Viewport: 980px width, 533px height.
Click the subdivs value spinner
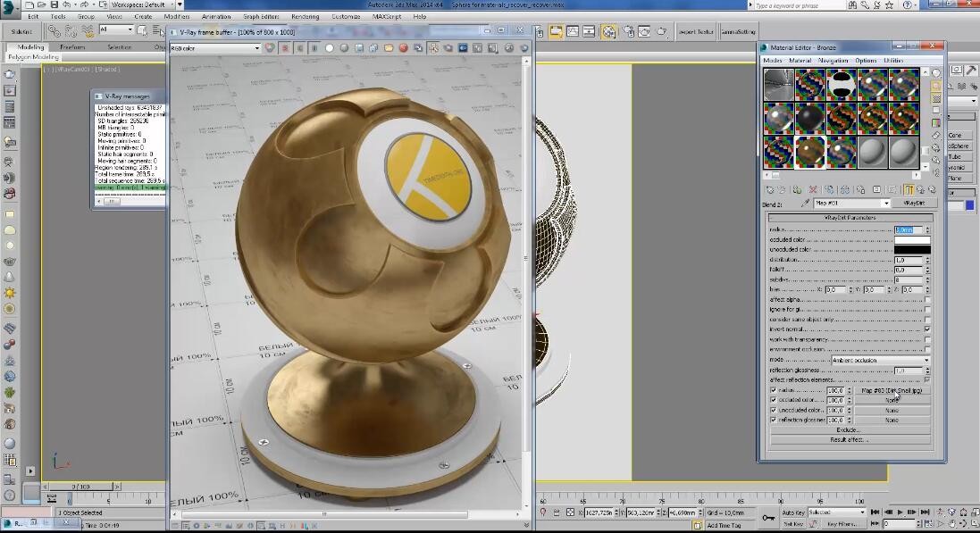927,280
